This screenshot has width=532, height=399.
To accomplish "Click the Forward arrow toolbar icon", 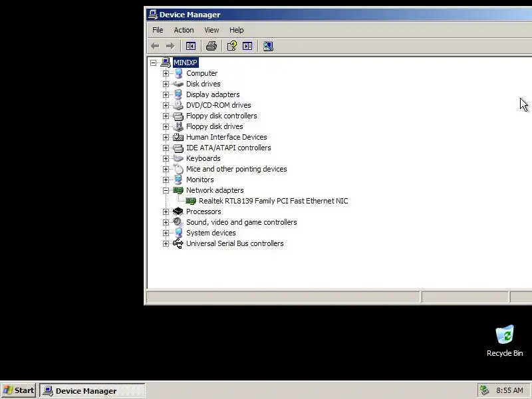I will pos(170,46).
